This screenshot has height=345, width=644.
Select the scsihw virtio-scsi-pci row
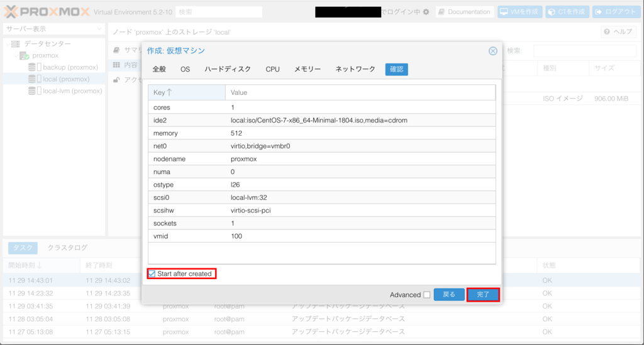tap(322, 211)
